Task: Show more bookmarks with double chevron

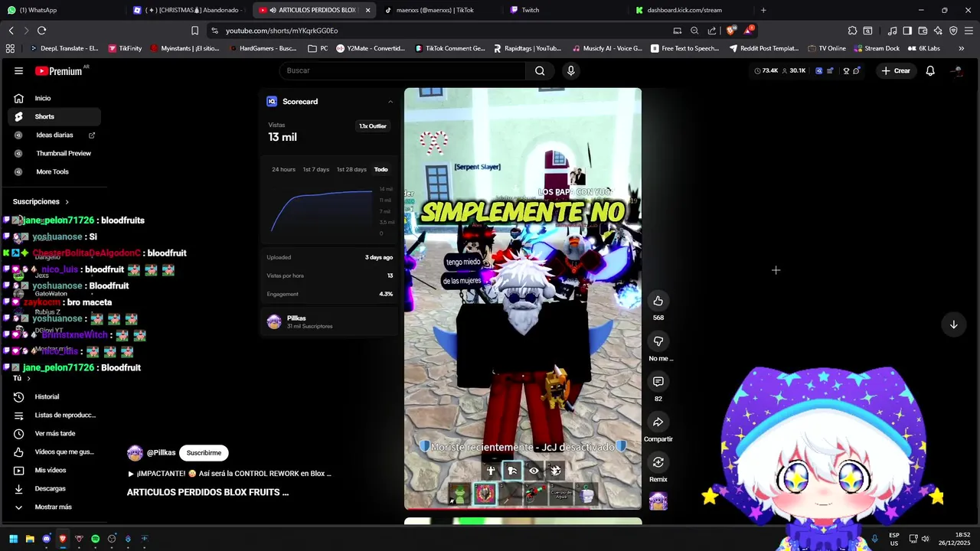Action: point(962,48)
